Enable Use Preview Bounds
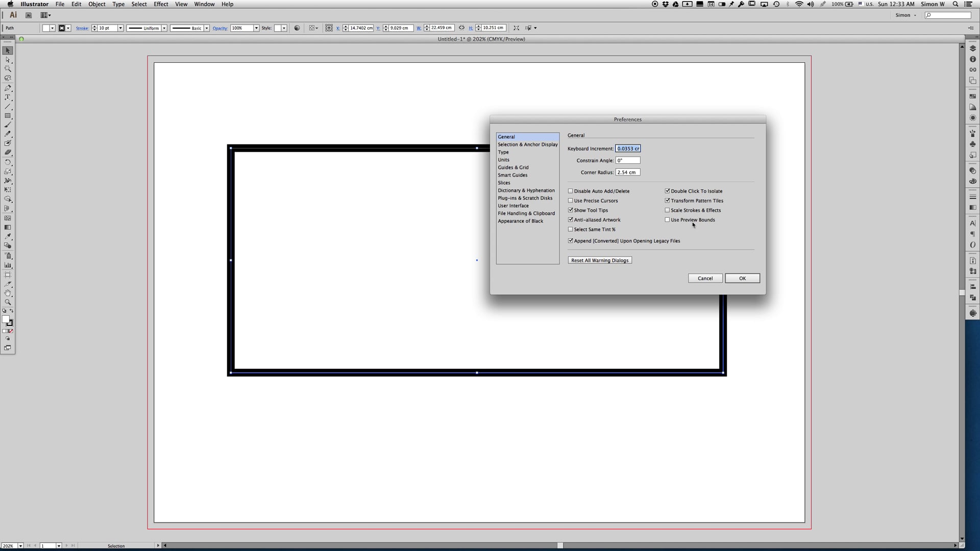Viewport: 980px width, 551px height. tap(667, 219)
